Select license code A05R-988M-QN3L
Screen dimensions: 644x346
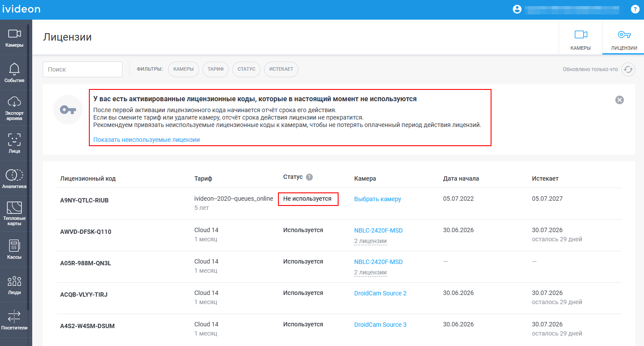[x=85, y=264]
